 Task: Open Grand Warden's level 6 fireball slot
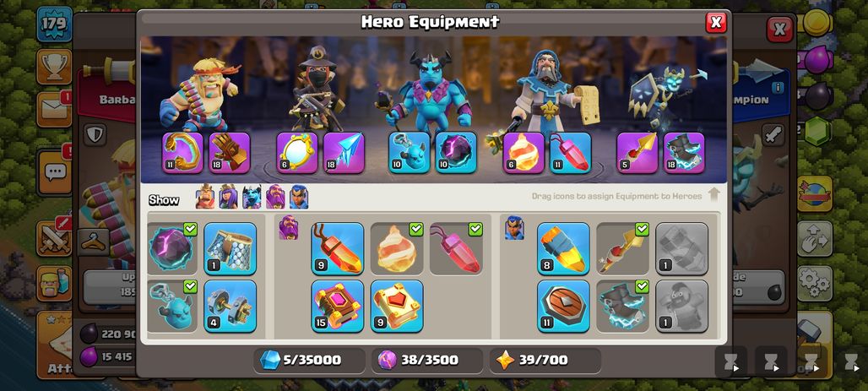pyautogui.click(x=524, y=153)
